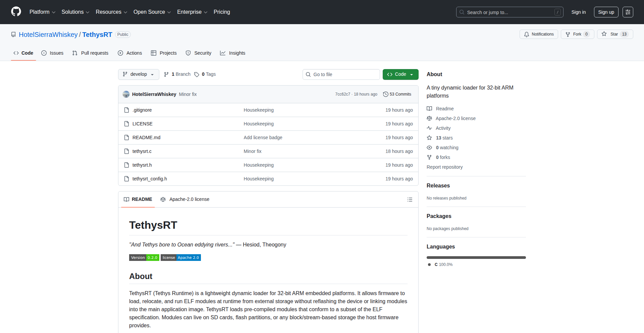Open the command palette icon button
The height and width of the screenshot is (333, 644).
click(x=628, y=12)
